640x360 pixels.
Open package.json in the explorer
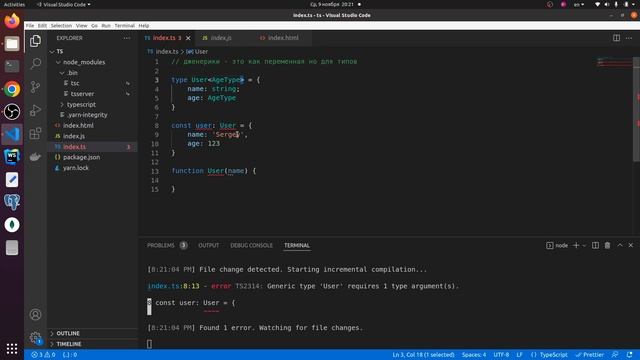tap(81, 157)
